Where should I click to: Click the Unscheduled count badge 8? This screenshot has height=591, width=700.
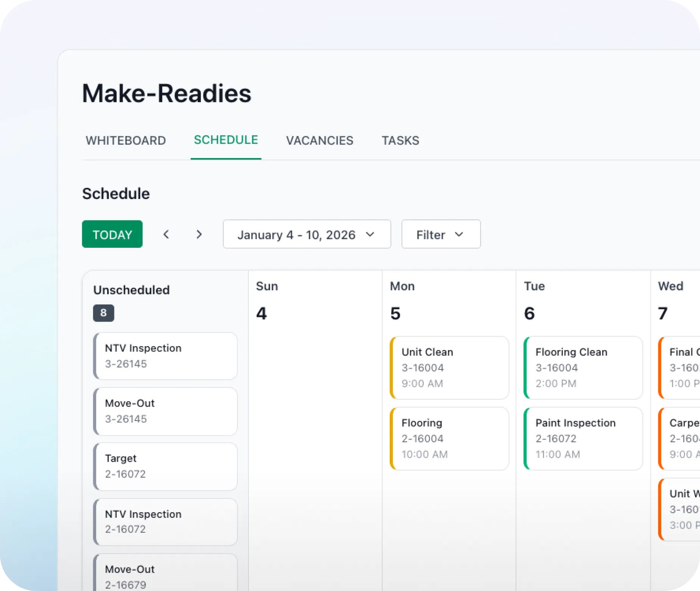click(103, 313)
